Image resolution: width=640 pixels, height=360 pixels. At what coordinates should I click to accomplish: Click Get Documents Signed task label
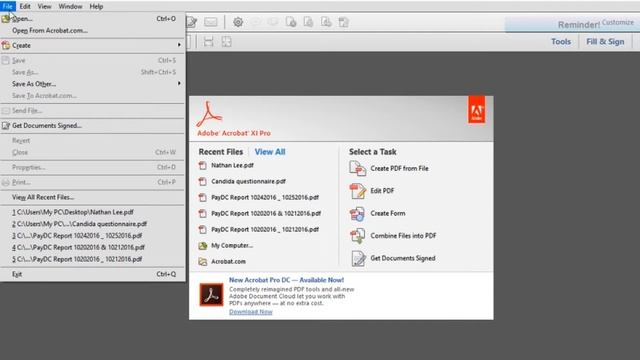[402, 258]
